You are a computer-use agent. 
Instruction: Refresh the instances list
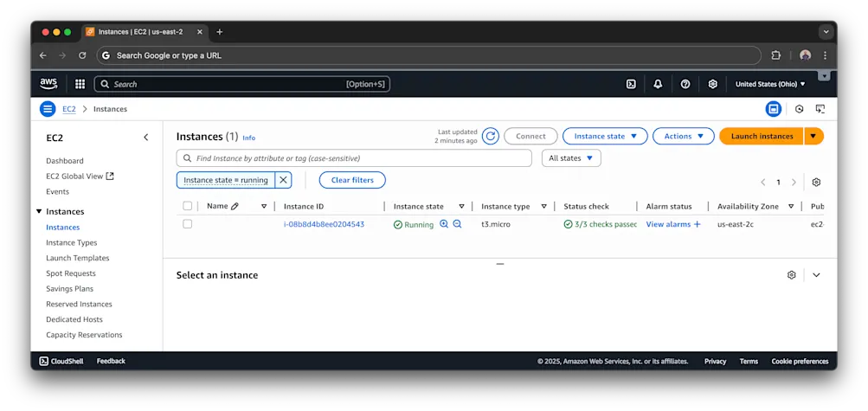pos(490,136)
